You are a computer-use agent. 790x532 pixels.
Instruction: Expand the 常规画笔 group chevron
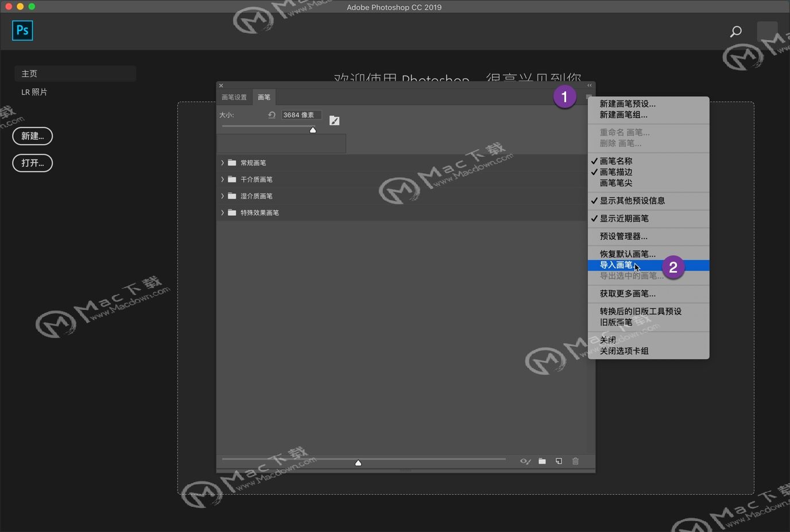click(222, 163)
